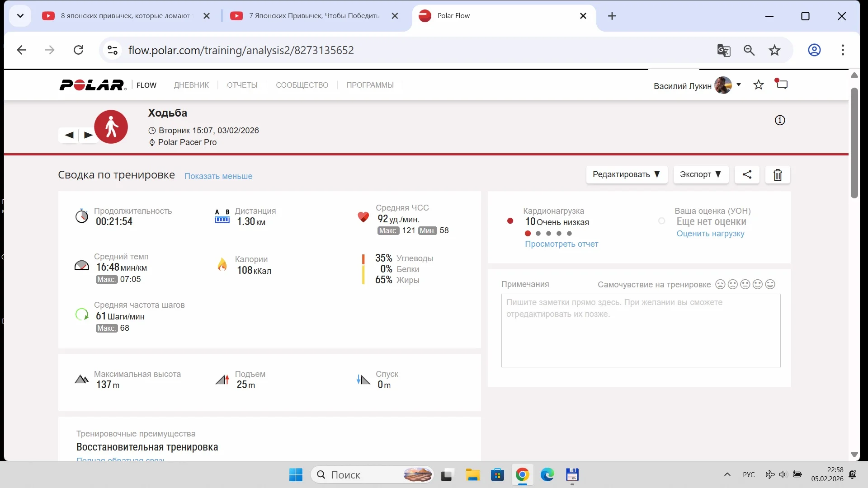Expand the Экспорт dropdown

[x=701, y=174]
